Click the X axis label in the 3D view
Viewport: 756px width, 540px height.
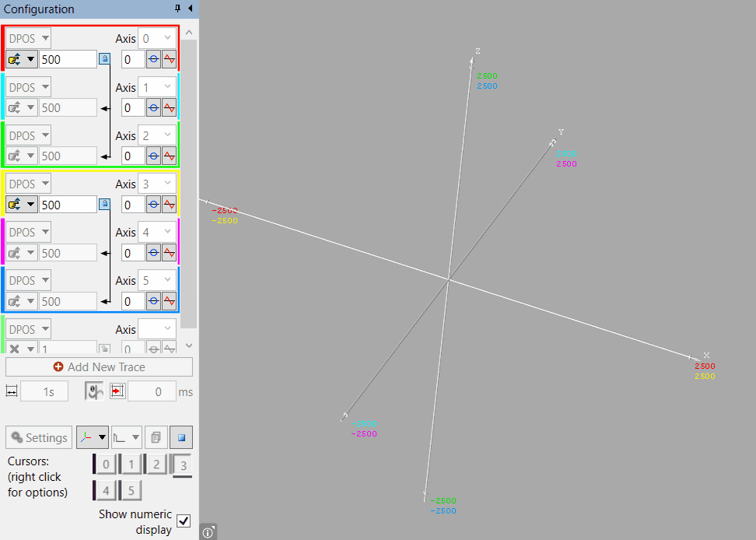tap(706, 355)
